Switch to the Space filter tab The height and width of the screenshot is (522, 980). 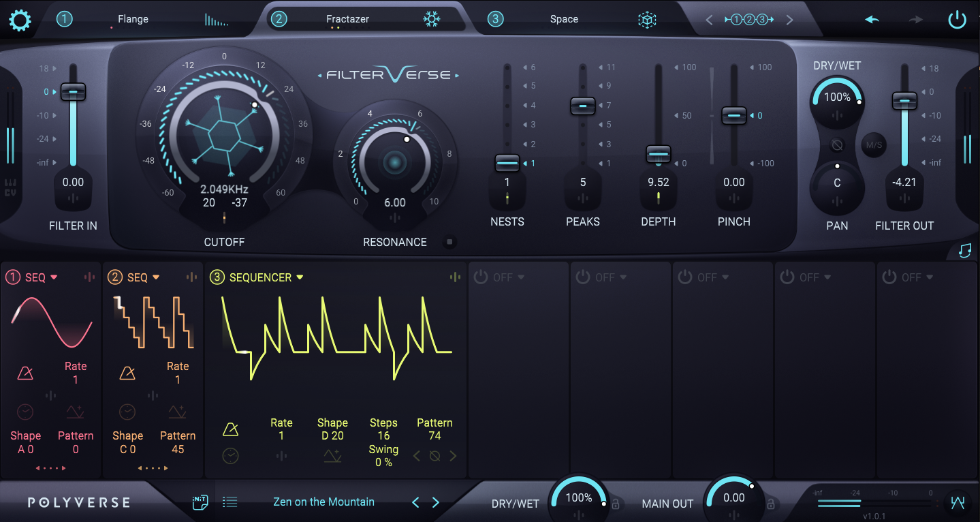click(x=564, y=19)
